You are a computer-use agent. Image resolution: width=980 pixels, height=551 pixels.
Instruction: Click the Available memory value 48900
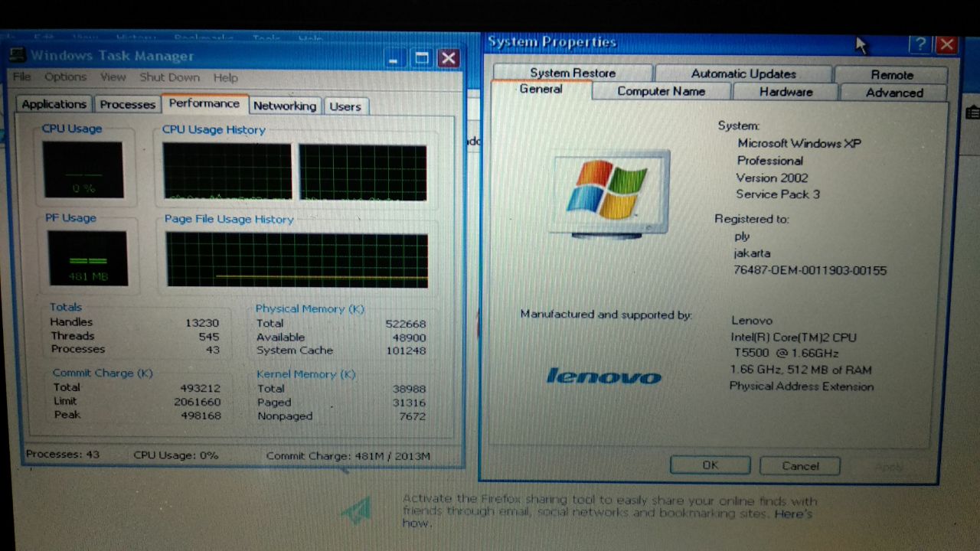click(x=409, y=337)
